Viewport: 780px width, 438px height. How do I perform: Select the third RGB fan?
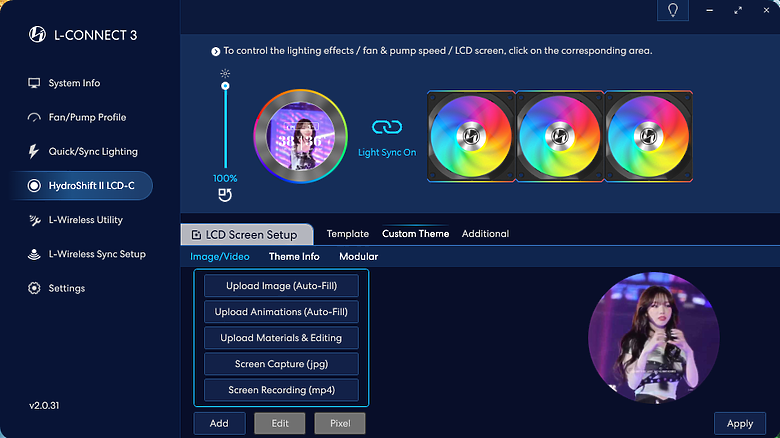[648, 136]
